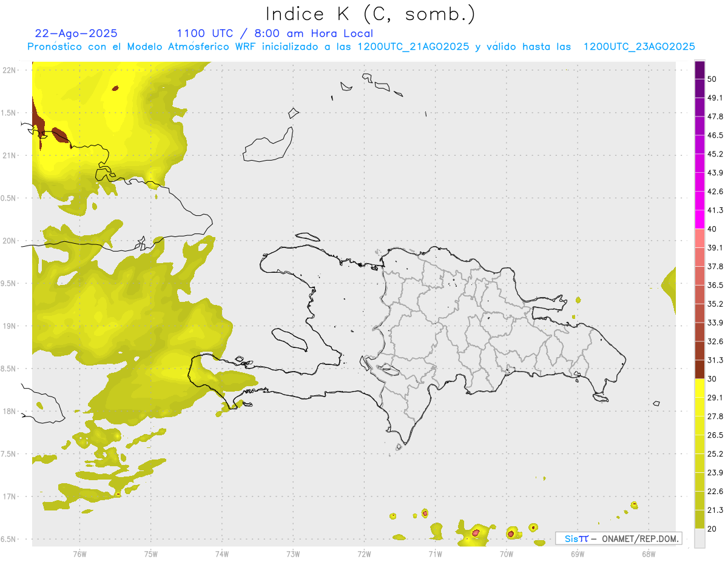Click the '21N' latitude label
The width and height of the screenshot is (728, 562).
click(10, 155)
